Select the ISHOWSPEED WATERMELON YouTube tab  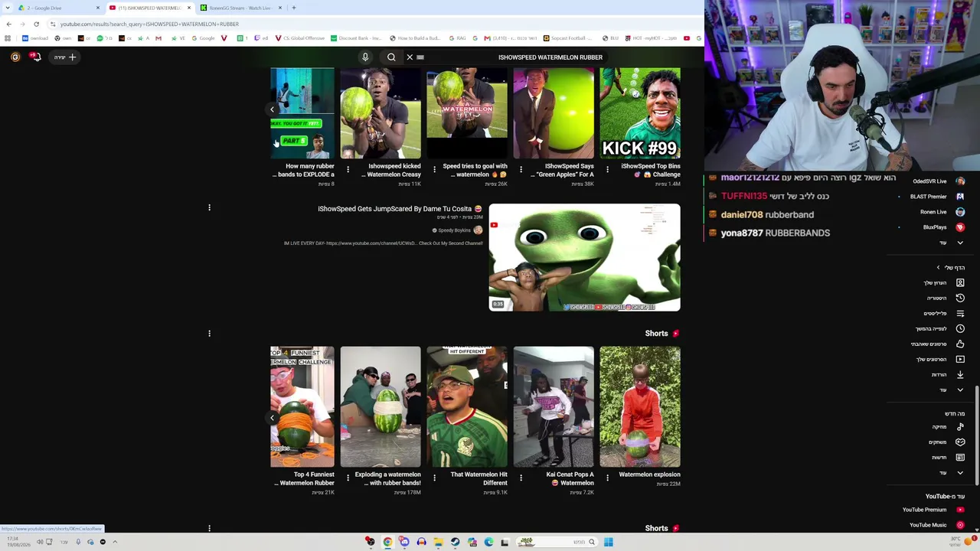150,8
